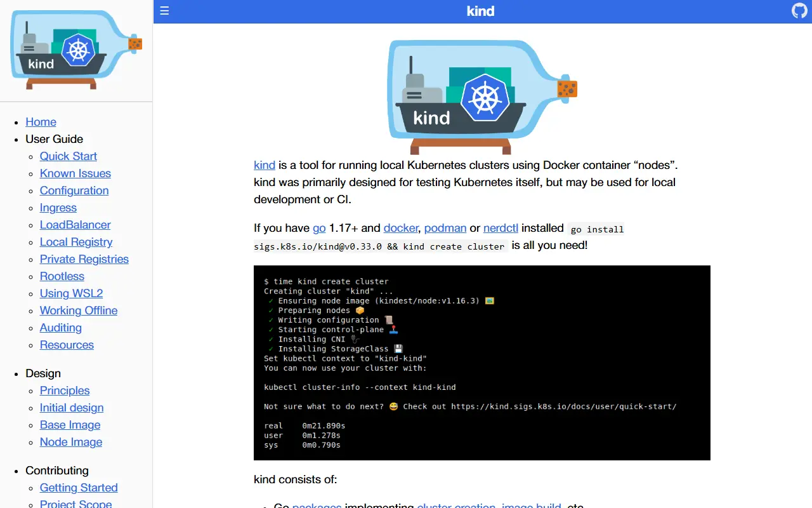This screenshot has height=508, width=812.
Task: Visit the Private Registries page
Action: coord(84,259)
